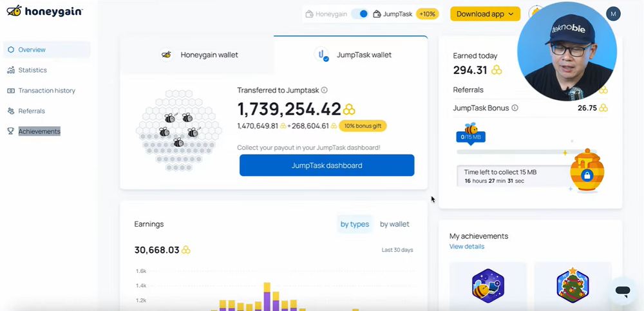Click the info icon beside JumpTask Bonus
Viewport: 644px width, 311px height.
coord(515,108)
